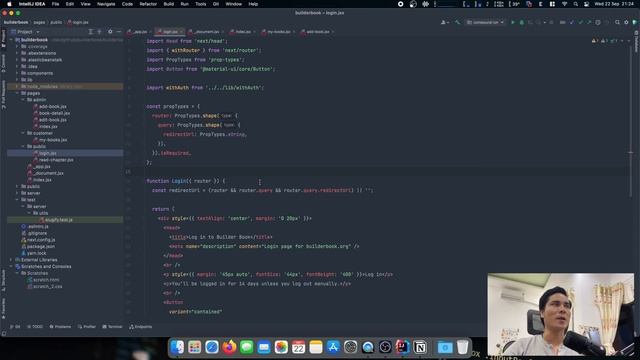Close the login.jsx editor tab
The image size is (640, 360).
[x=182, y=31]
